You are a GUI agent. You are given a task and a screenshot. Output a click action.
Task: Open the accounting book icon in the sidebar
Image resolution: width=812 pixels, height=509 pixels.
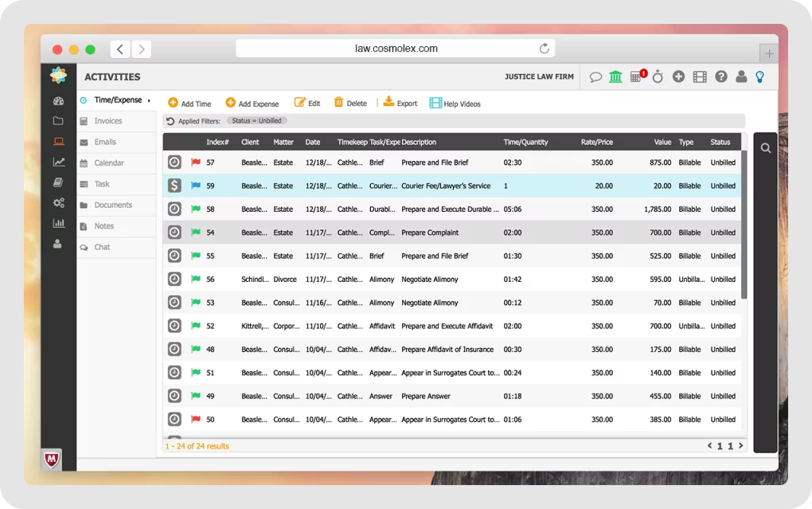click(x=58, y=182)
